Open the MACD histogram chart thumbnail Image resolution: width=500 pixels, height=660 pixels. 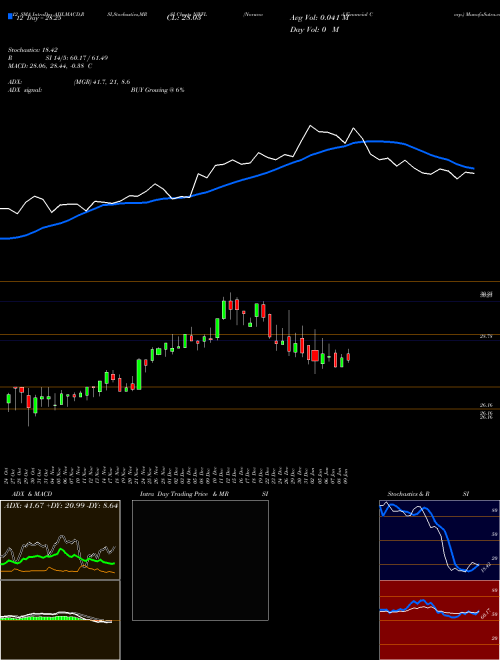point(60,620)
